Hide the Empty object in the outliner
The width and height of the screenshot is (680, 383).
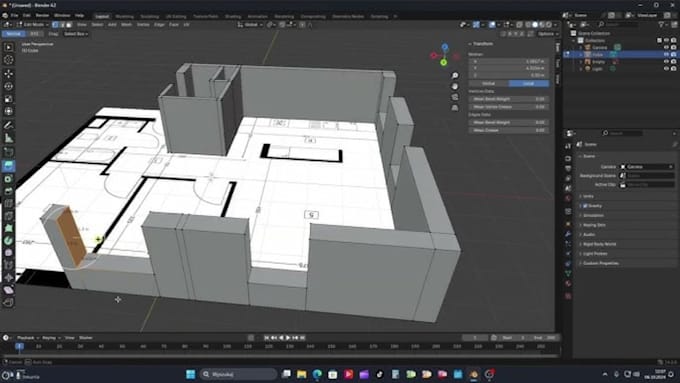point(667,62)
